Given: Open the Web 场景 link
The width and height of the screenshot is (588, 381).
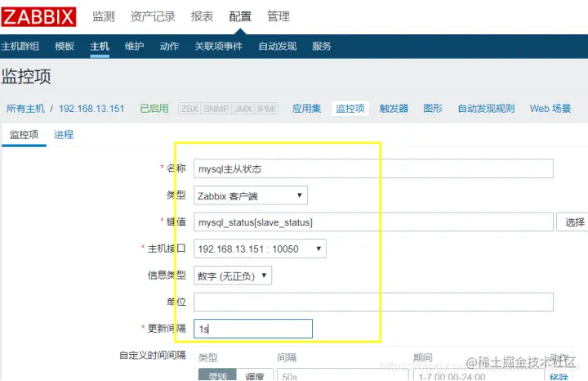Looking at the screenshot, I should (550, 109).
